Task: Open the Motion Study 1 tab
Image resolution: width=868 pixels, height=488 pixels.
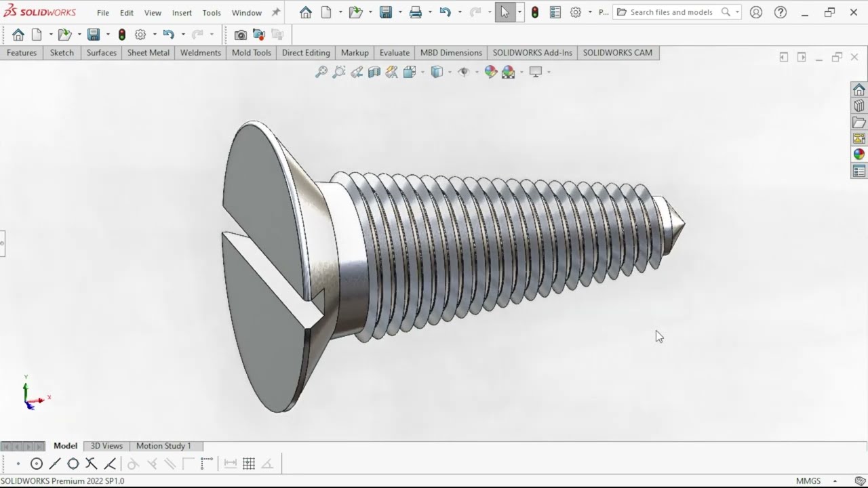Action: pyautogui.click(x=163, y=446)
